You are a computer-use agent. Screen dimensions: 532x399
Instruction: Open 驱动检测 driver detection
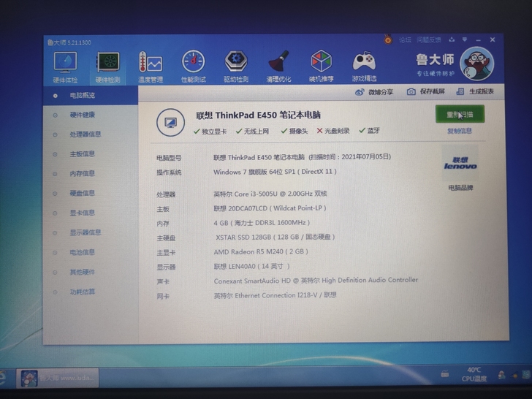[x=236, y=66]
